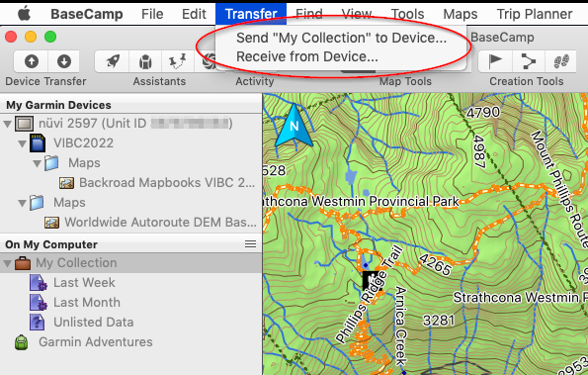The height and width of the screenshot is (375, 588).
Task: Select Unlisted Data in library
Action: click(93, 323)
